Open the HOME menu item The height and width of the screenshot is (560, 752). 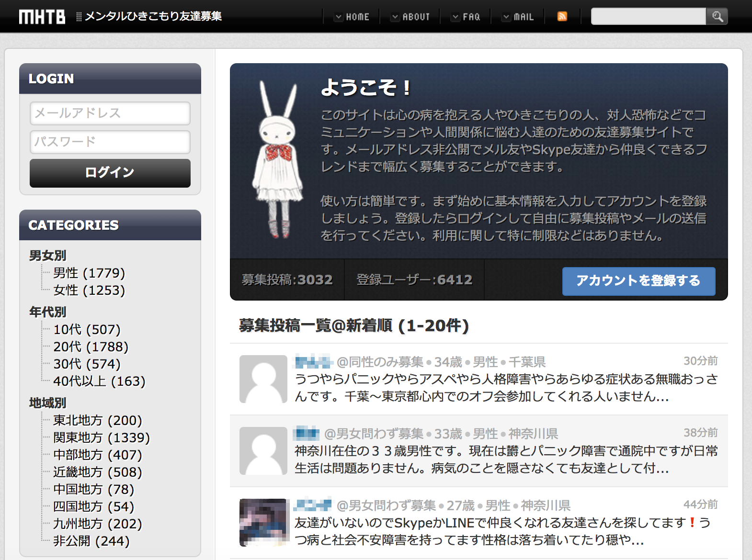tap(353, 17)
